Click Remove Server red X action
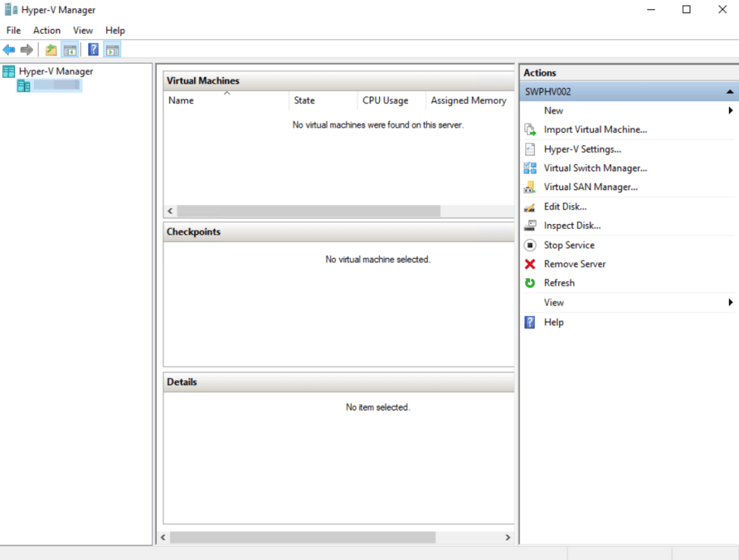The width and height of the screenshot is (739, 560). pyautogui.click(x=574, y=264)
